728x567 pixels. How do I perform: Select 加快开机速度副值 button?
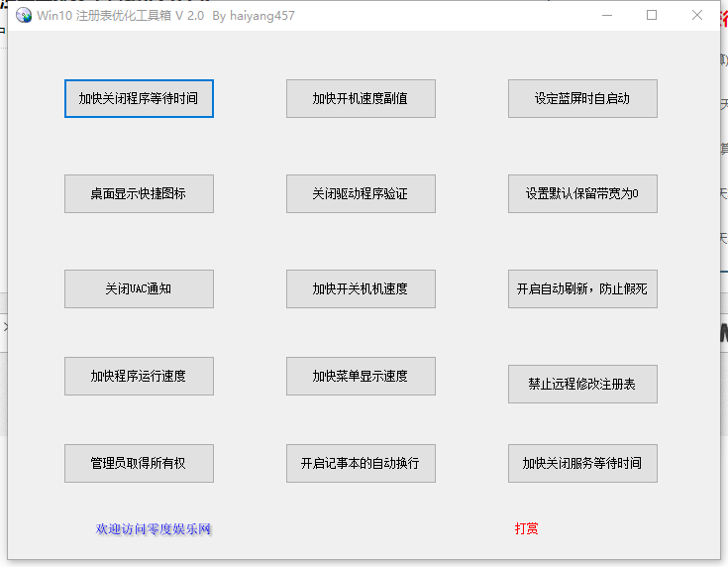pos(361,98)
